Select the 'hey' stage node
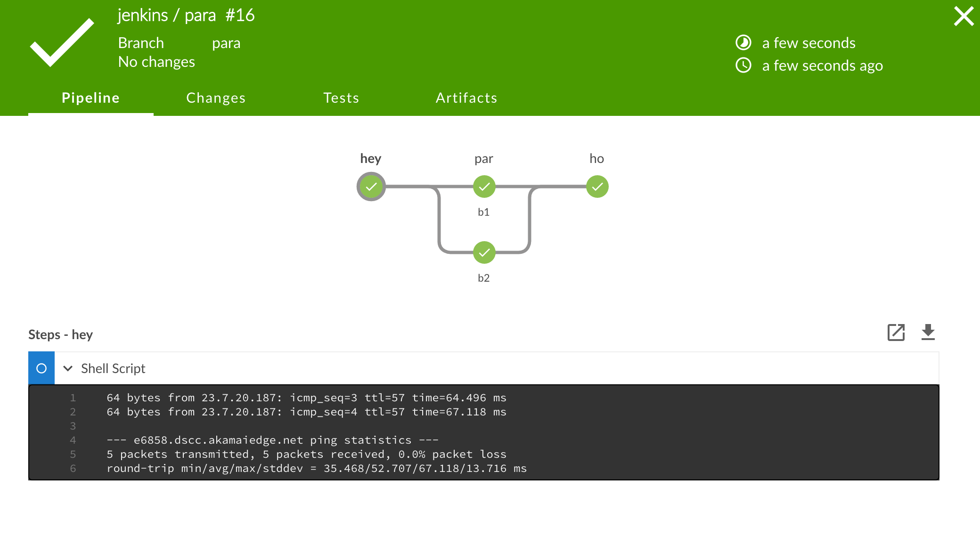 coord(371,187)
